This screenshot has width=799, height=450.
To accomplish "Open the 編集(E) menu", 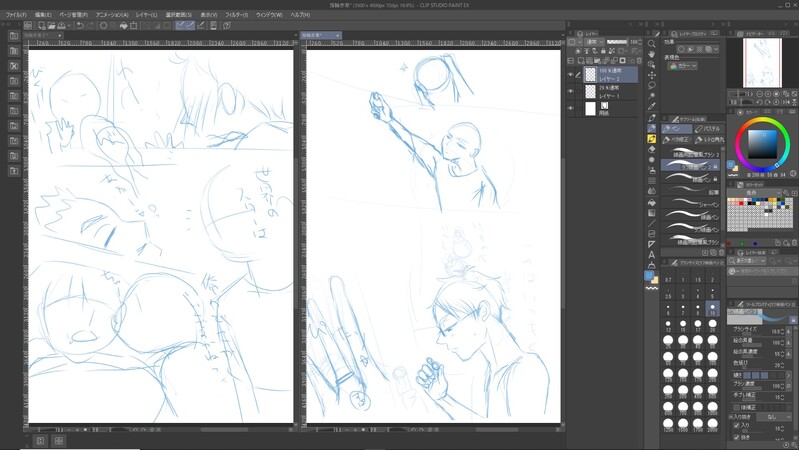I will click(43, 15).
